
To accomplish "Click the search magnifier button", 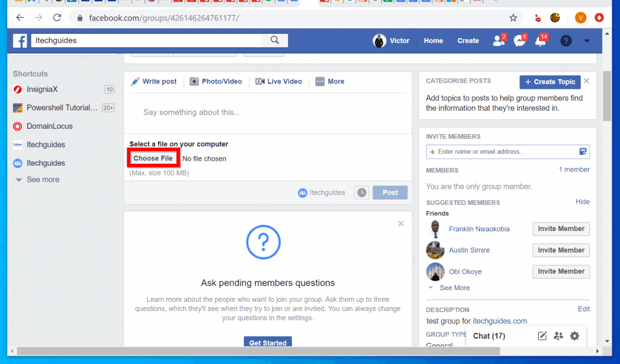I will [x=275, y=41].
